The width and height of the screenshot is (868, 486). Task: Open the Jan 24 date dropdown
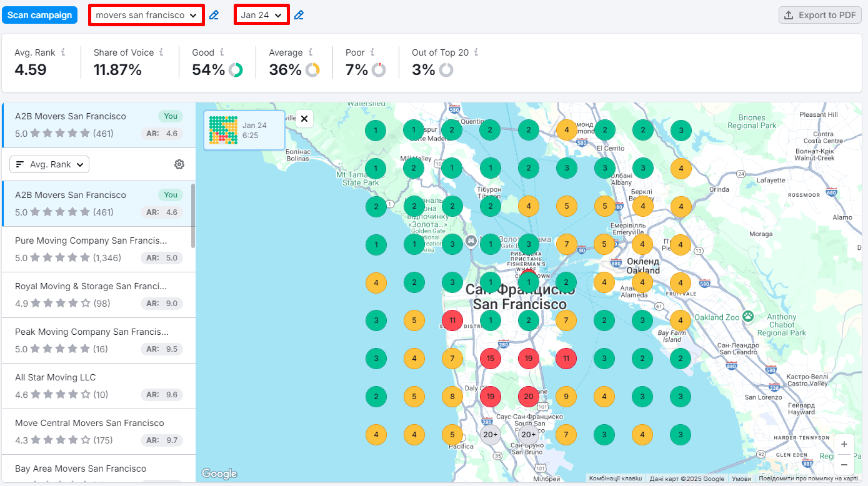point(262,15)
